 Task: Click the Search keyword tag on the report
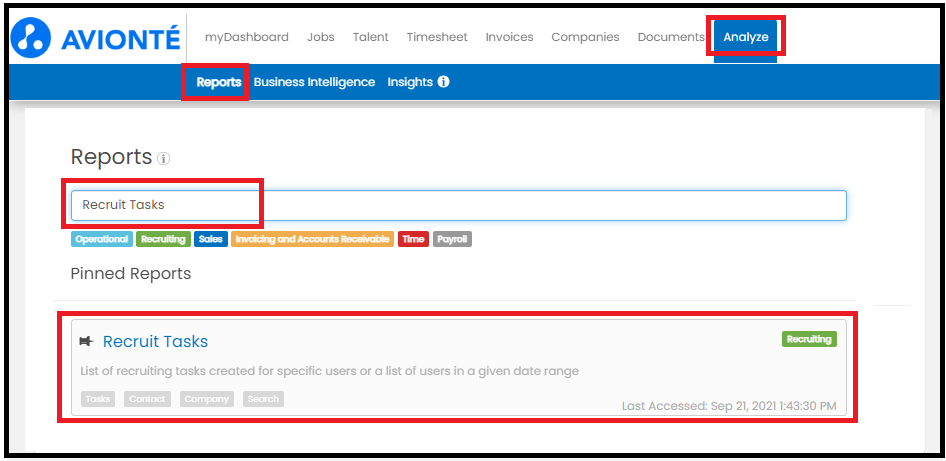pos(263,399)
